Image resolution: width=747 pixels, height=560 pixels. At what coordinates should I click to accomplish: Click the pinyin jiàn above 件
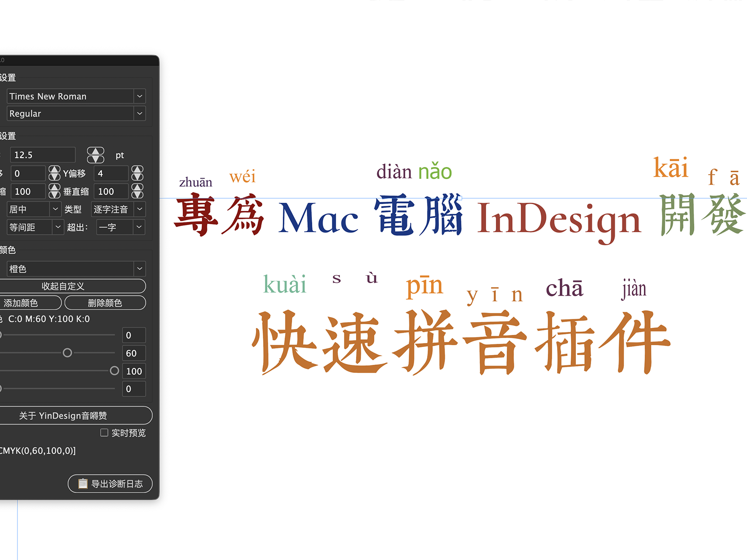(634, 289)
